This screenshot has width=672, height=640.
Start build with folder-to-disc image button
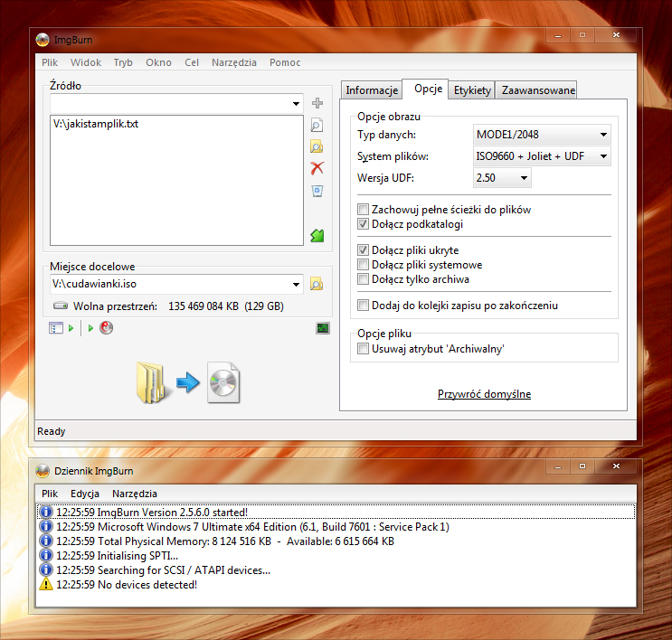[188, 382]
